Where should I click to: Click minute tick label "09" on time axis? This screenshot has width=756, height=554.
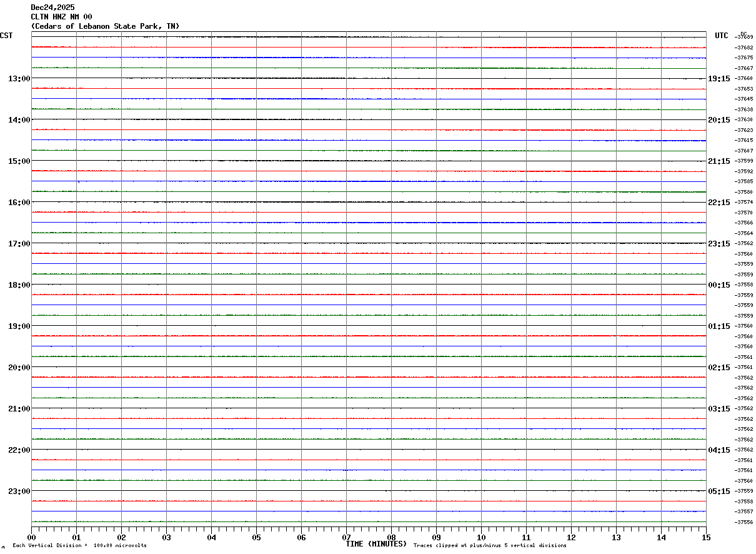(436, 537)
